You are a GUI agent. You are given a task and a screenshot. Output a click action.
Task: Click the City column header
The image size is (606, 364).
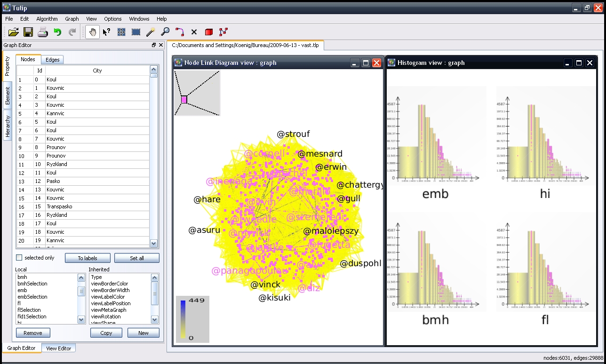97,71
